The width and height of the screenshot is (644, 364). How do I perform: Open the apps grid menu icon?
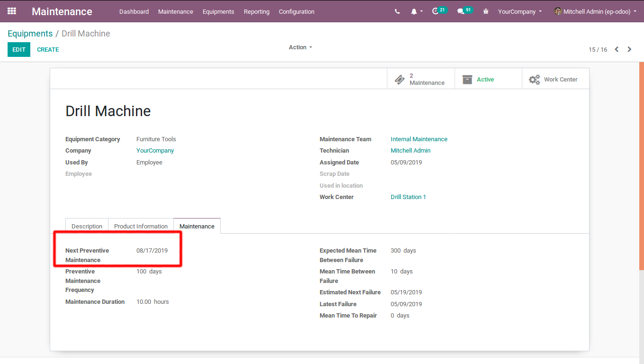tap(12, 11)
